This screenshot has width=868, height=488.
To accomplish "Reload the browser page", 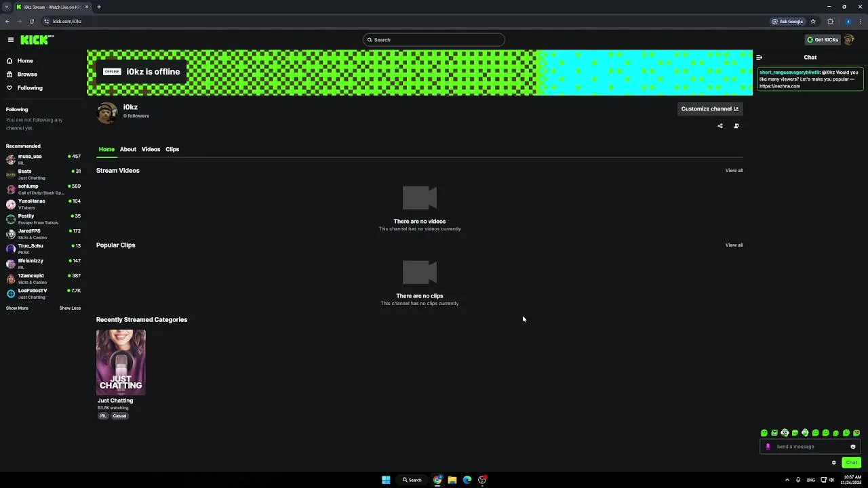I will 31,21.
